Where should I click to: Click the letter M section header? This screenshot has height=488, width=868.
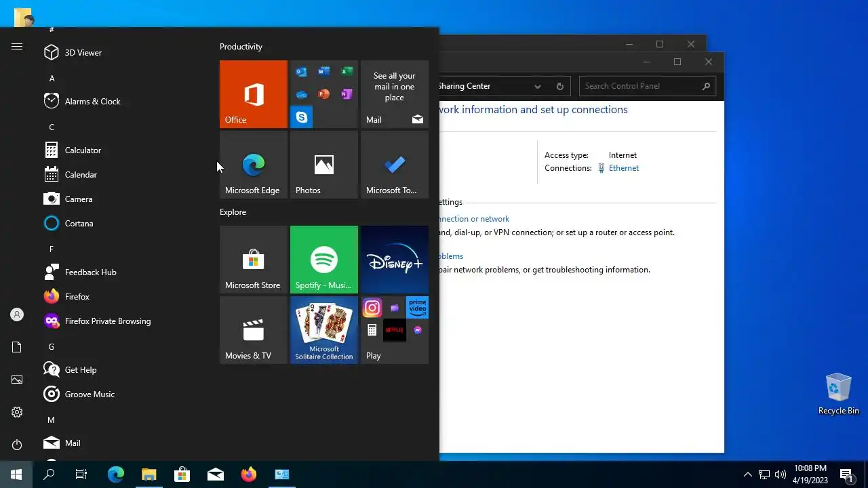click(x=52, y=420)
